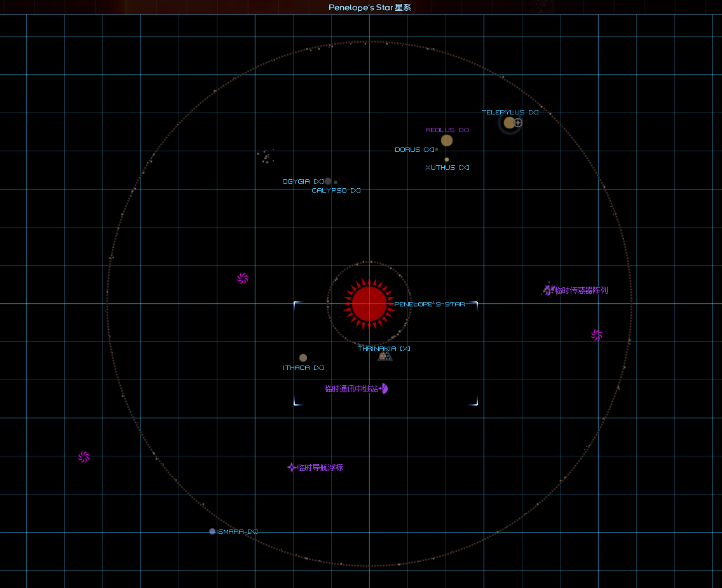Select the fleet icon under Thrinakia label
The image size is (722, 588).
pos(385,357)
